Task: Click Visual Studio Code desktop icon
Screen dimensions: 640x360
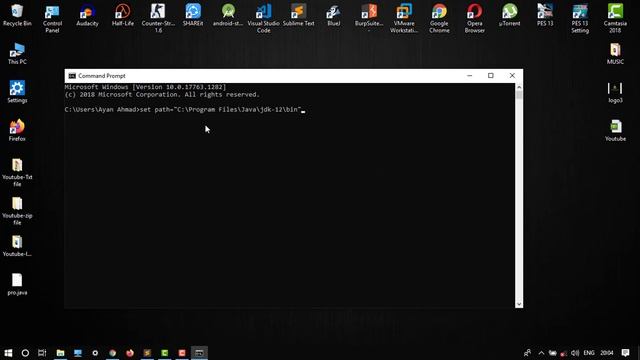Action: [x=263, y=19]
